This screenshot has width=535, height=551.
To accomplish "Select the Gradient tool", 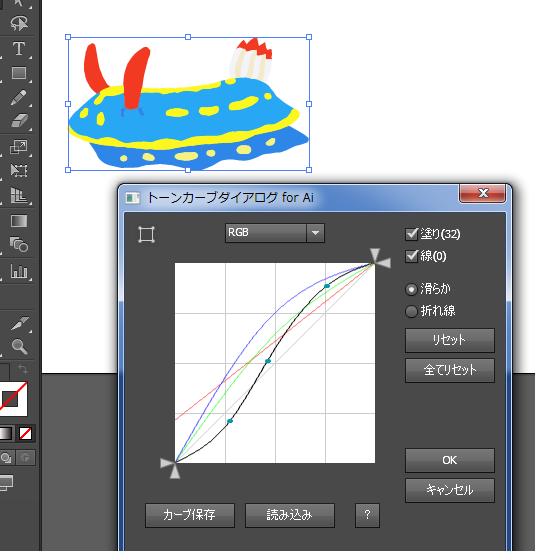I will tap(19, 221).
